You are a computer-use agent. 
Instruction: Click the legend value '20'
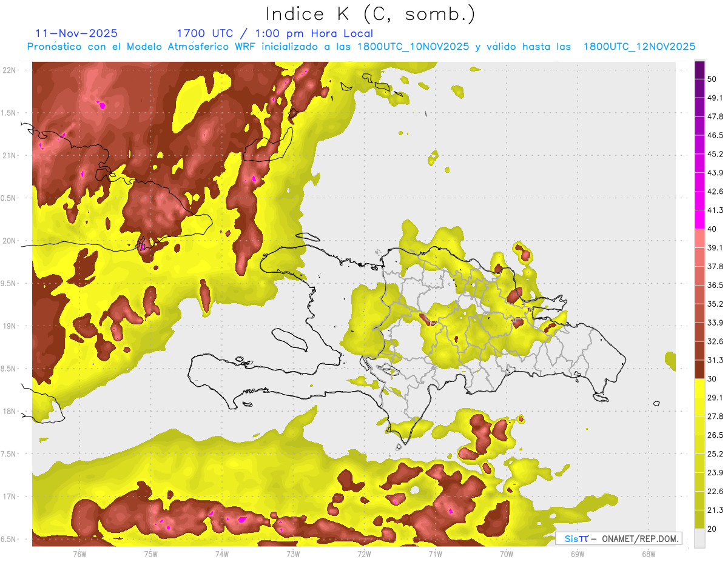click(x=712, y=529)
